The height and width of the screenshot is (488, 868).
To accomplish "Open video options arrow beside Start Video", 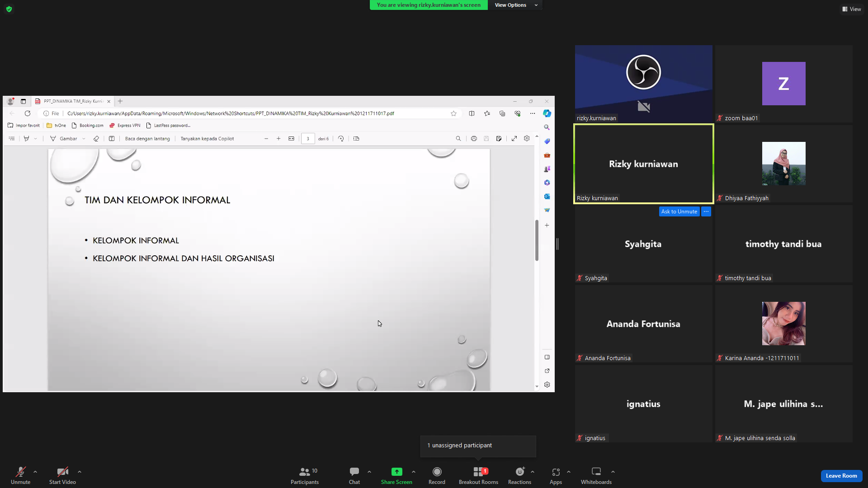I will click(80, 472).
